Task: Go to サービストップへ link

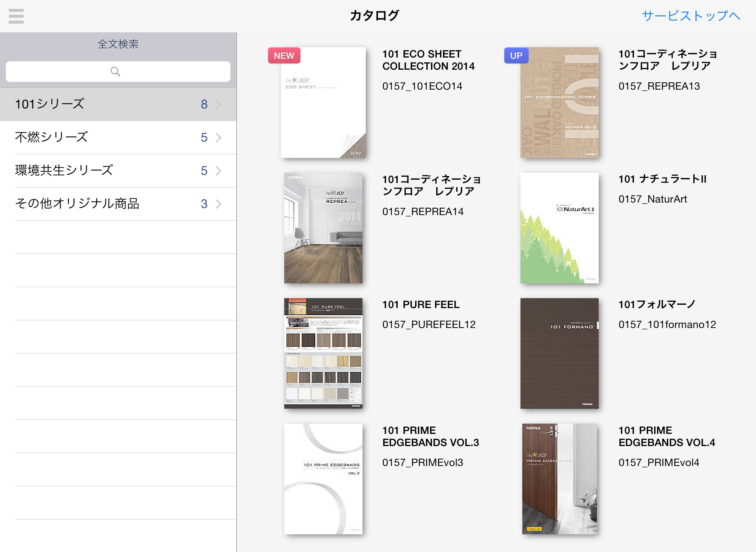Action: pos(691,15)
